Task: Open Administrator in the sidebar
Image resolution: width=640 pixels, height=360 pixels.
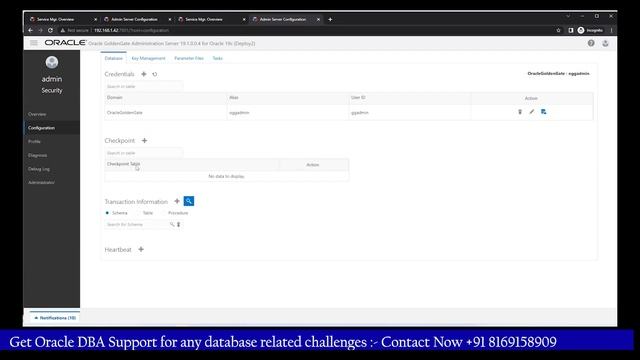Action: coord(41,182)
